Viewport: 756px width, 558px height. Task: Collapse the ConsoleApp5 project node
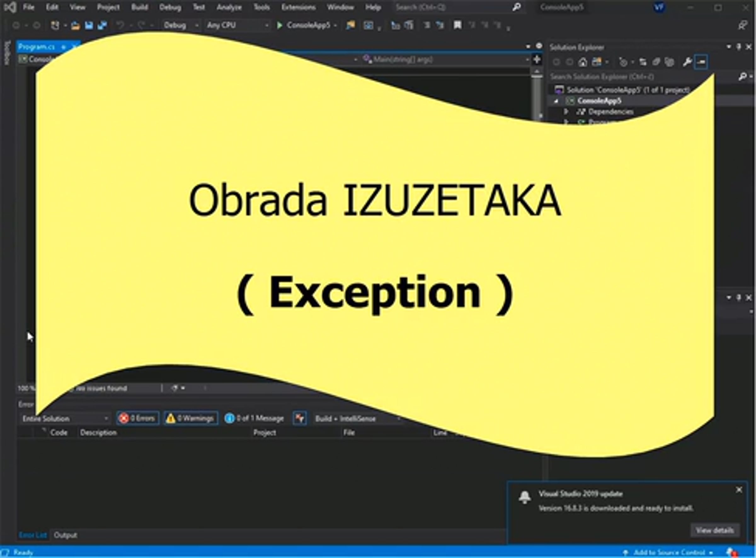(556, 101)
